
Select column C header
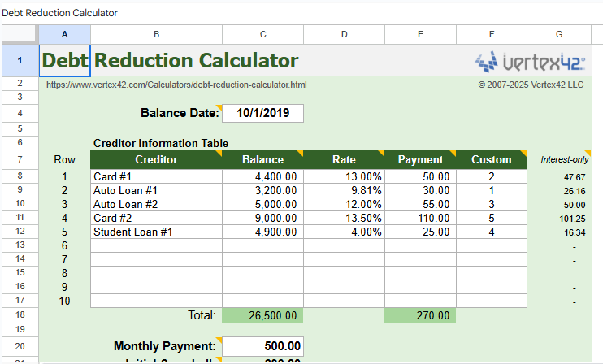point(262,34)
